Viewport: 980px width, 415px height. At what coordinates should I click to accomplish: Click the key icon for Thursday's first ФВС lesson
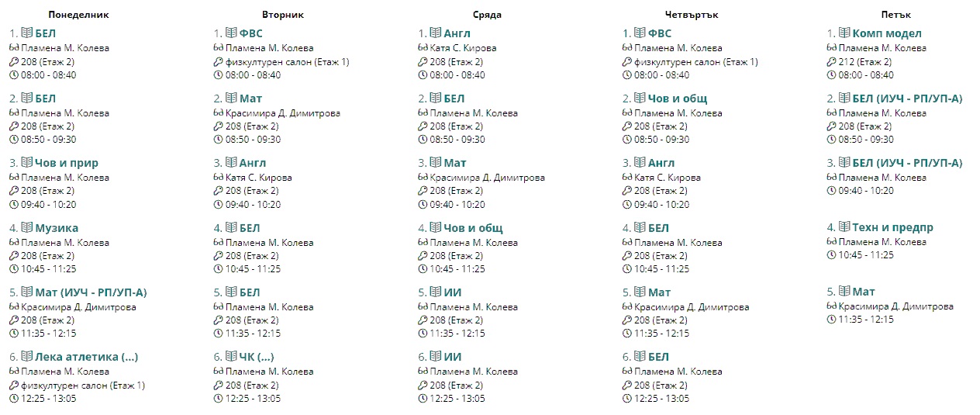[627, 62]
